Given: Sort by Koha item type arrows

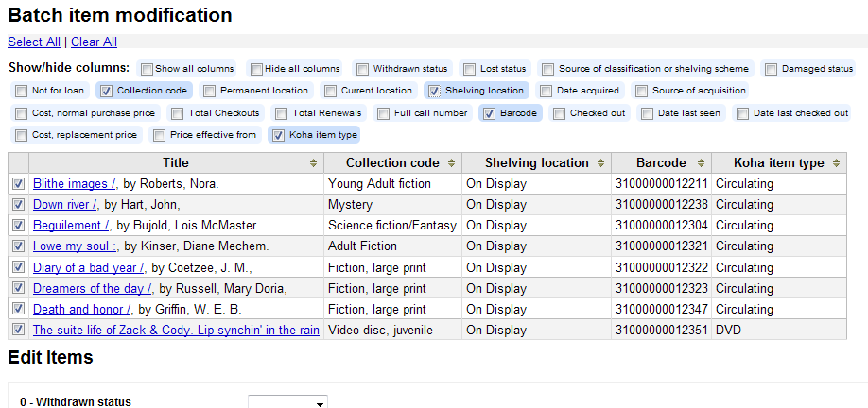Looking at the screenshot, I should pos(837,163).
